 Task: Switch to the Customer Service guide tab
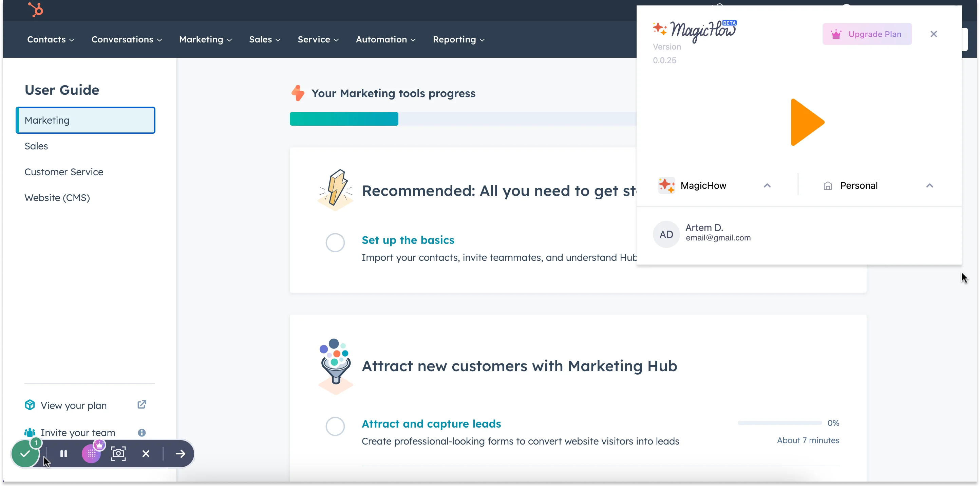(x=64, y=172)
